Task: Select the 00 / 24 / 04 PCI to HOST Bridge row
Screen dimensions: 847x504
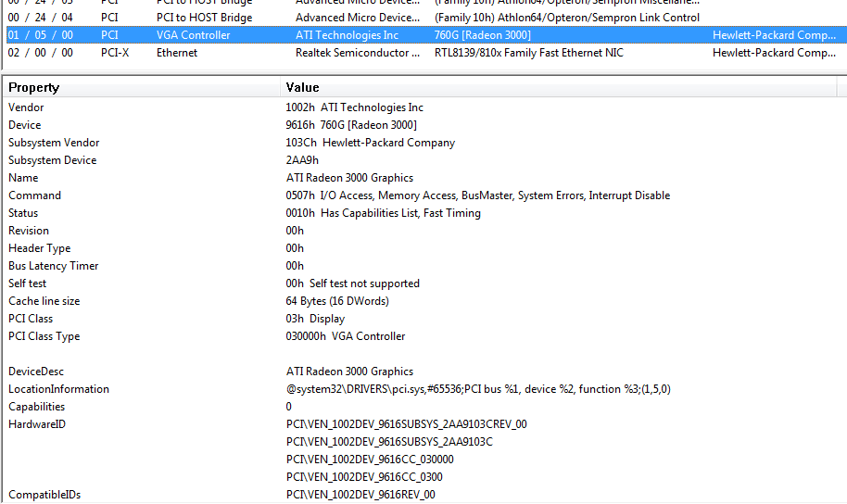Action: point(426,18)
